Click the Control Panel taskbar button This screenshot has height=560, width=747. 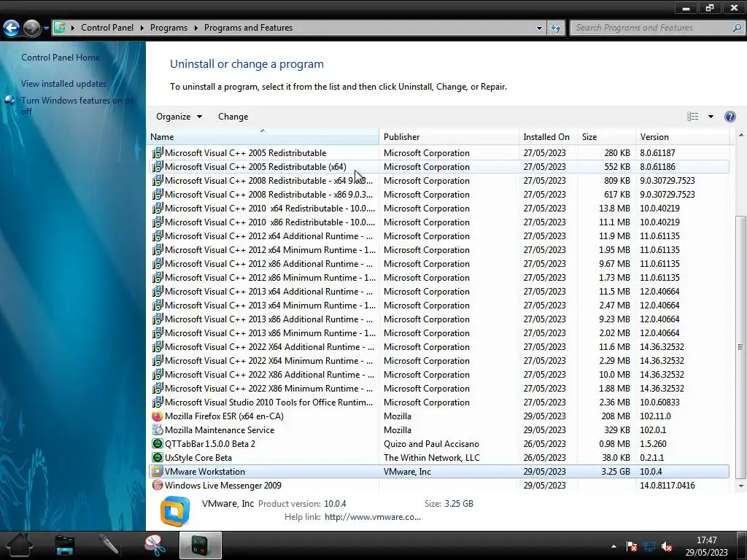[200, 545]
